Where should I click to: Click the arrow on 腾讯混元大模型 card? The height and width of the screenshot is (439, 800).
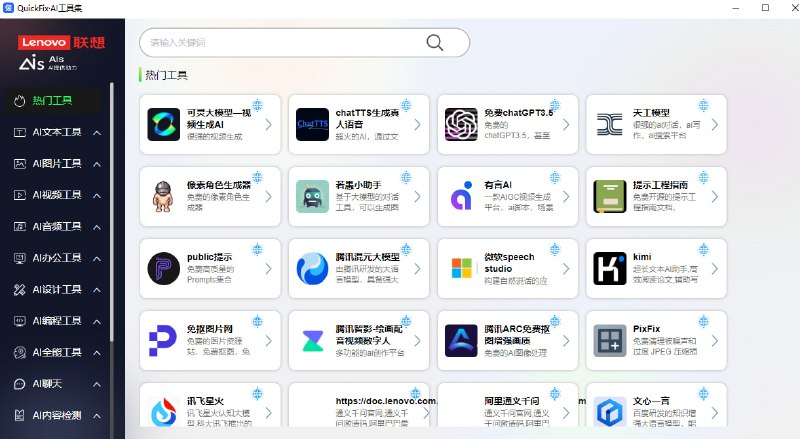(x=417, y=269)
